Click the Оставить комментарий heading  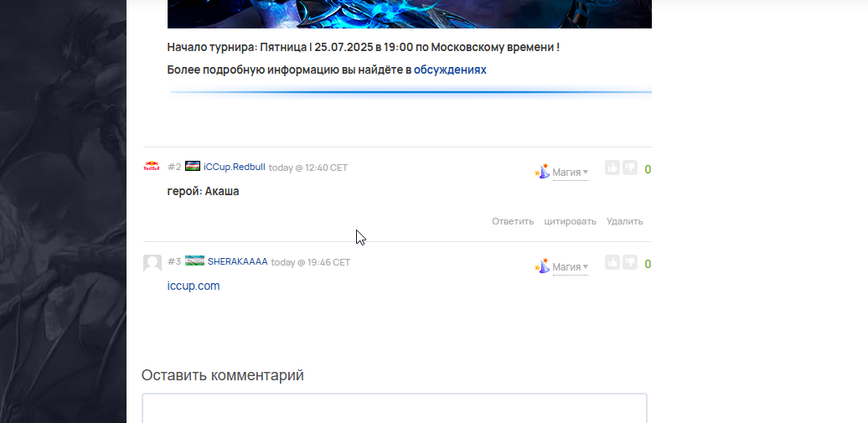(x=223, y=375)
